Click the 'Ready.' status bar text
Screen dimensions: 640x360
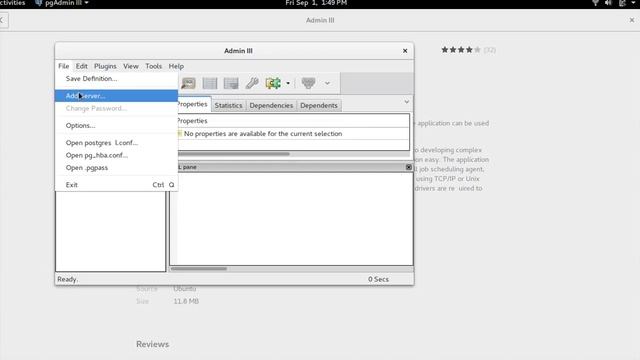68,279
